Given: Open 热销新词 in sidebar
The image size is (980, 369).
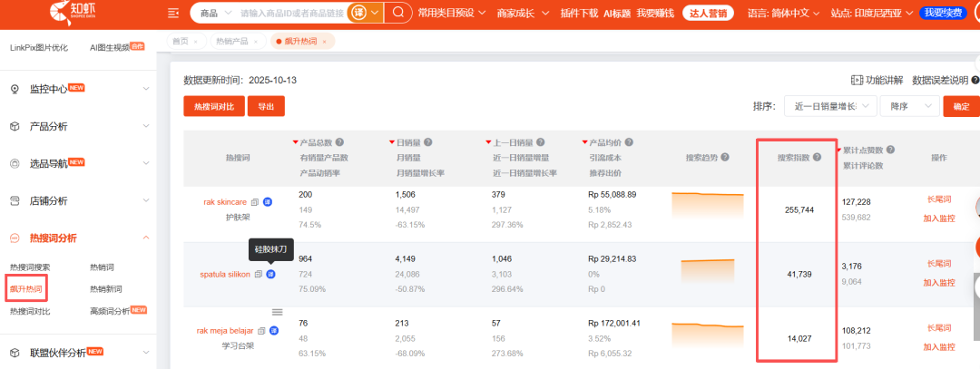Looking at the screenshot, I should (105, 289).
